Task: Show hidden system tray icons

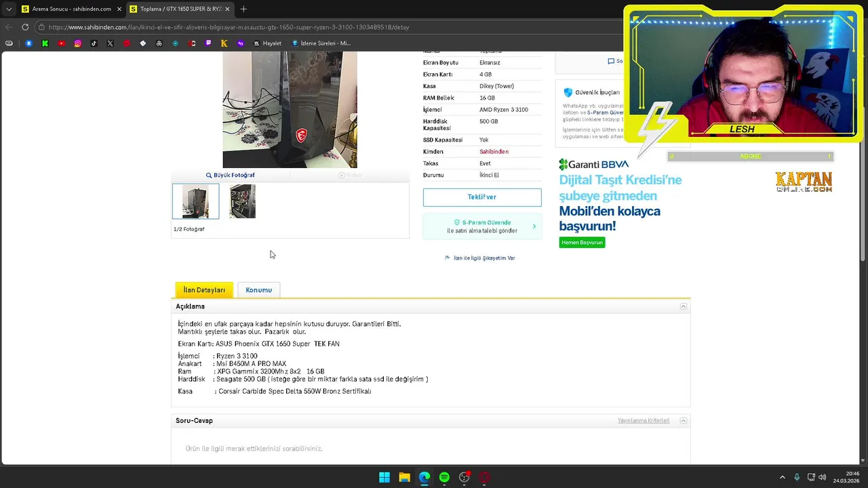Action: (x=782, y=477)
